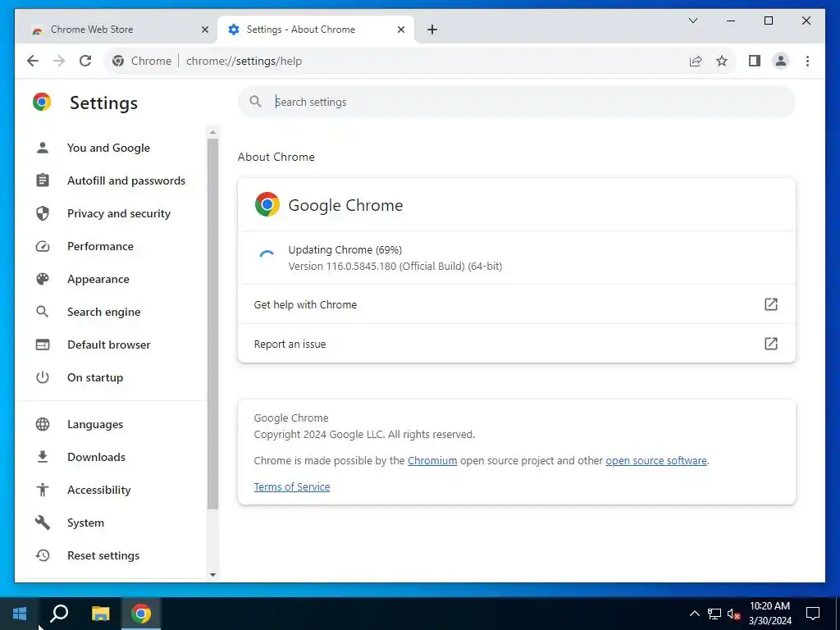Viewport: 840px width, 630px height.
Task: Open the Windows Start menu
Action: pos(20,614)
